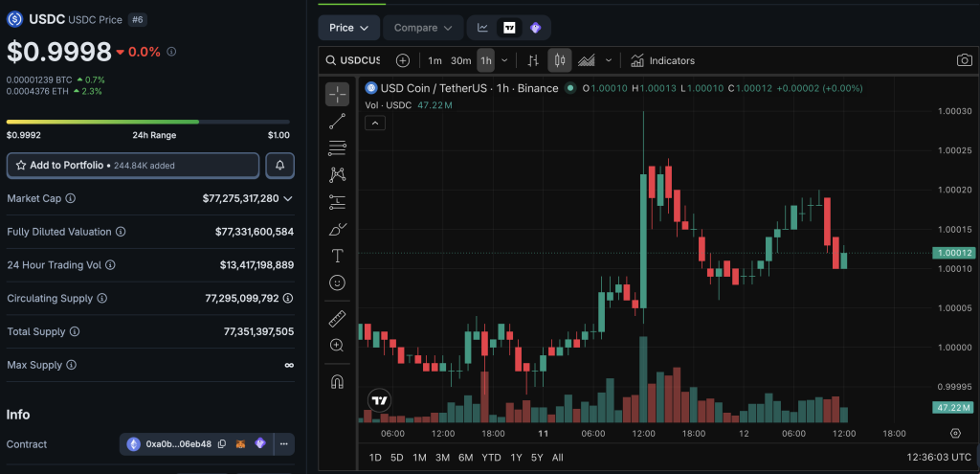The image size is (980, 474).
Task: Collapse the indicator legend chevron
Action: 375,124
